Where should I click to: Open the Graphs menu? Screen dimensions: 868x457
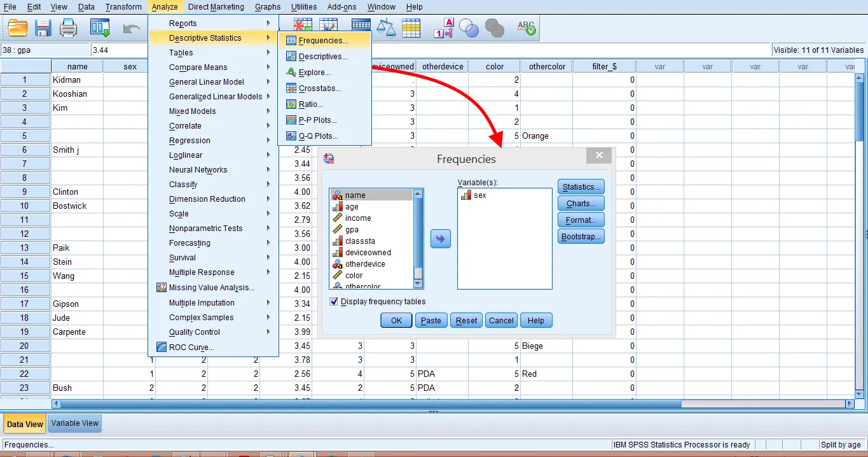click(267, 7)
